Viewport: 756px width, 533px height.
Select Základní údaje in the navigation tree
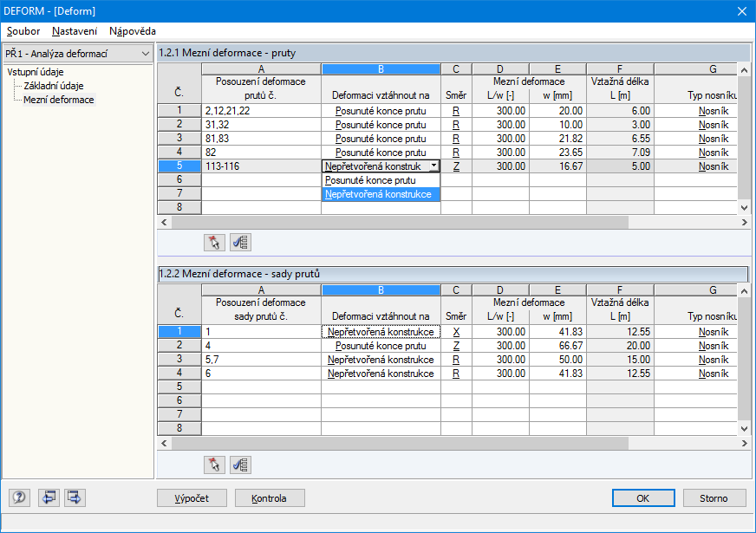[x=52, y=85]
